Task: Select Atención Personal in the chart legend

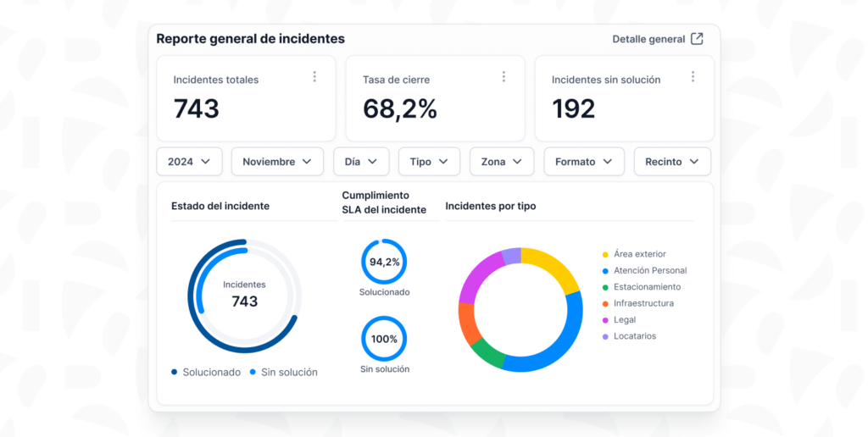Action: (650, 271)
